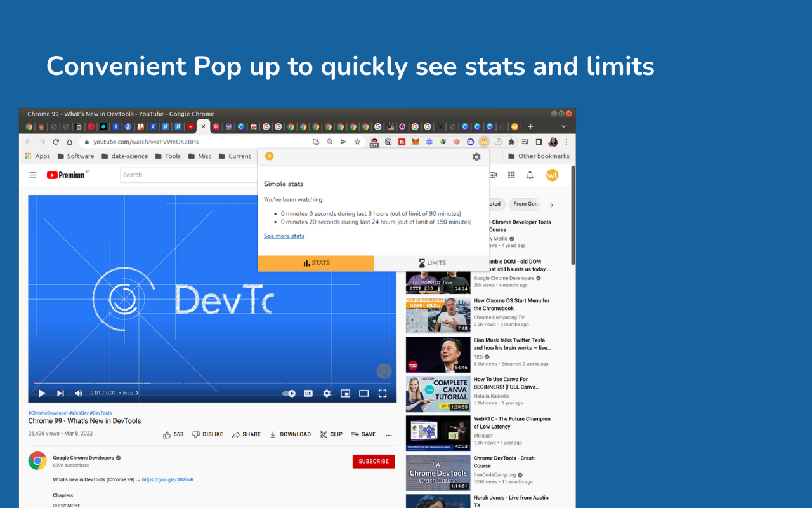This screenshot has height=508, width=812.
Task: Open the See more stats link
Action: click(x=284, y=236)
